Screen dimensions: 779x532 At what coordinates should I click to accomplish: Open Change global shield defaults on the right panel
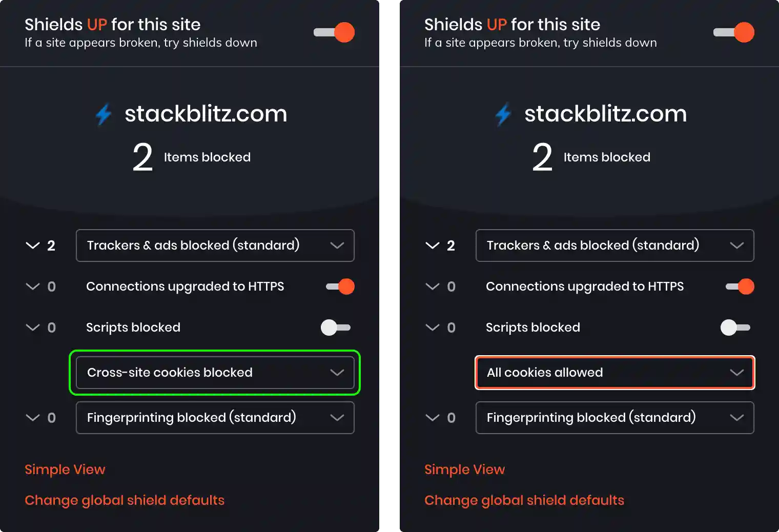coord(524,500)
